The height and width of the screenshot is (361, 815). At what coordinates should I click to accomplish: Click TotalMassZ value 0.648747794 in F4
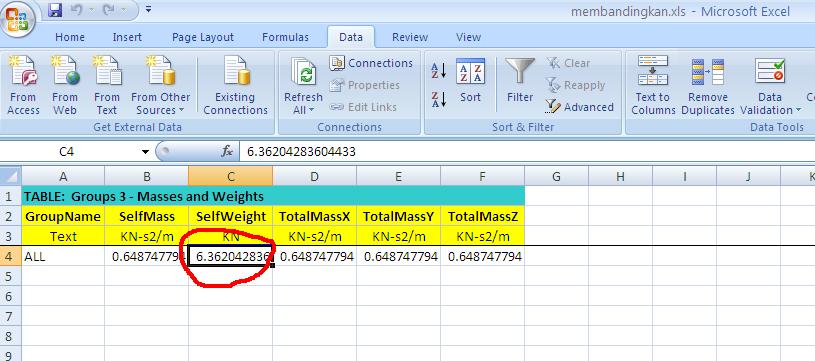482,257
